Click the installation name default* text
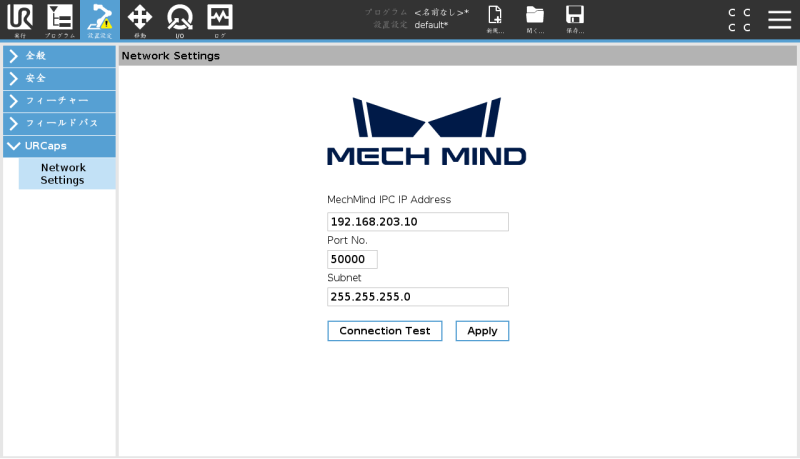This screenshot has height=459, width=800. [x=431, y=25]
